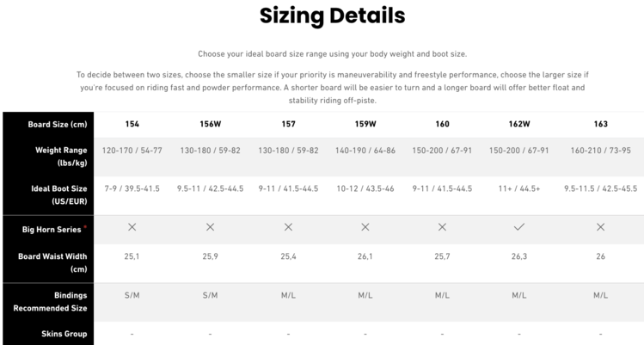Click the red asterisk beside Big Horn Series

tap(85, 227)
